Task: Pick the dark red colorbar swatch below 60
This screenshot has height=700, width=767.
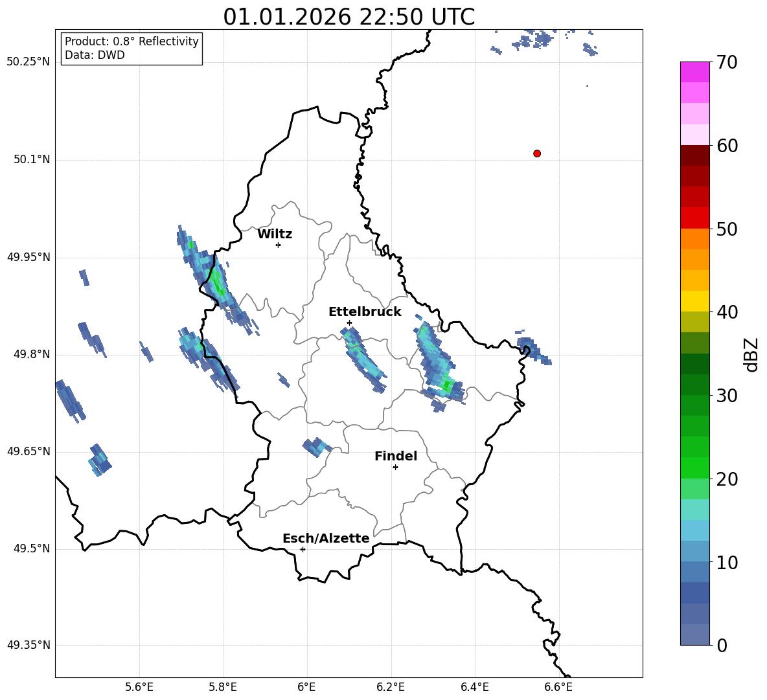Action: coord(694,156)
